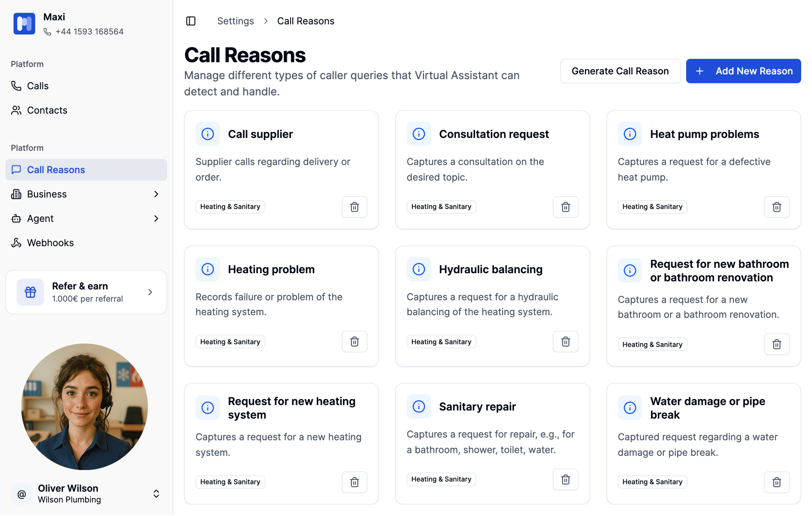This screenshot has width=812, height=516.
Task: Delete the Call supplier call reason
Action: (x=354, y=207)
